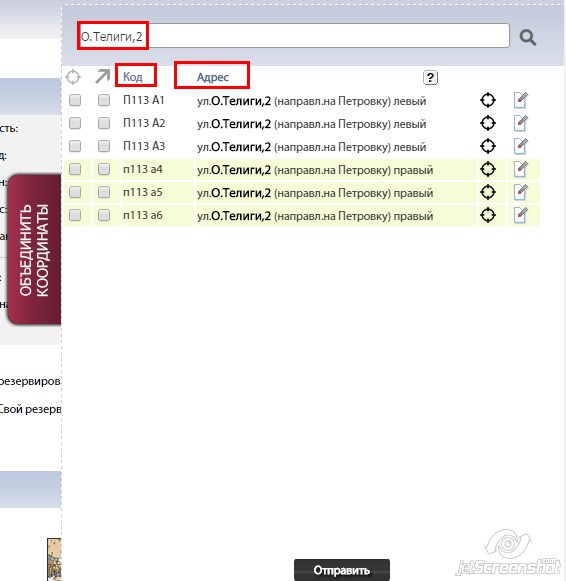Open the question mark help icon
This screenshot has width=566, height=581.
click(x=430, y=77)
